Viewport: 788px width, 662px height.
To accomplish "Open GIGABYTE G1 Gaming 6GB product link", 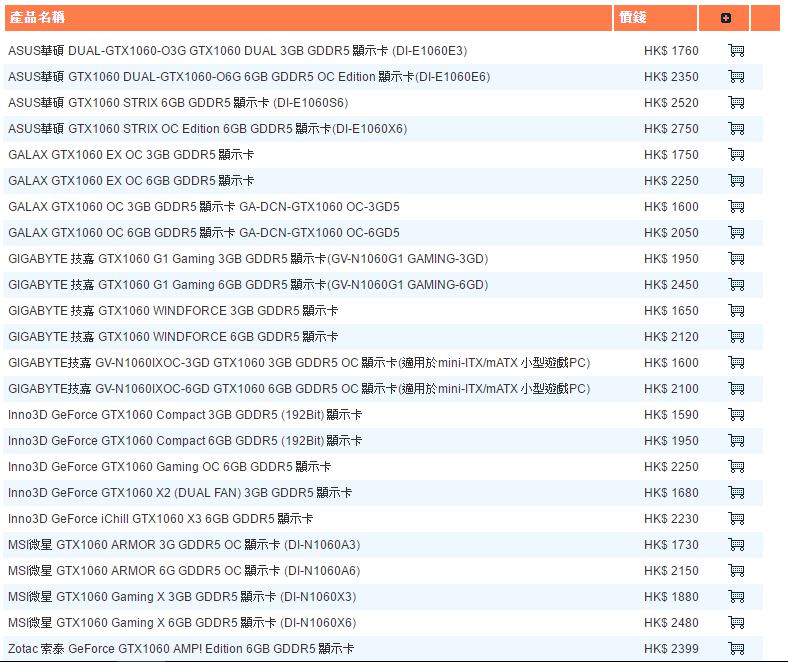I will coord(248,285).
